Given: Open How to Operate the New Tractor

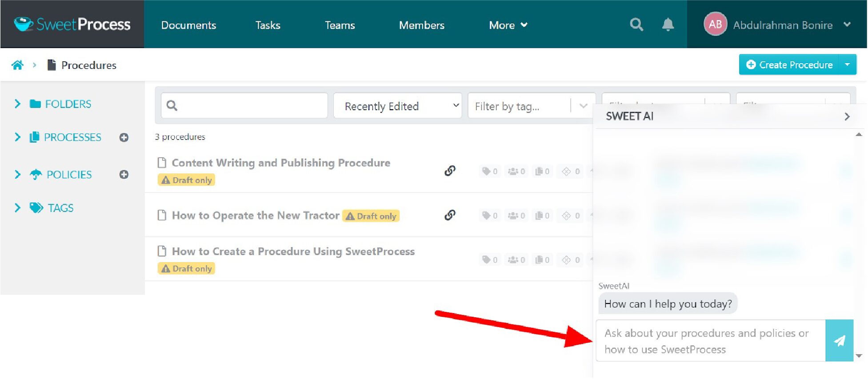Looking at the screenshot, I should [x=256, y=215].
